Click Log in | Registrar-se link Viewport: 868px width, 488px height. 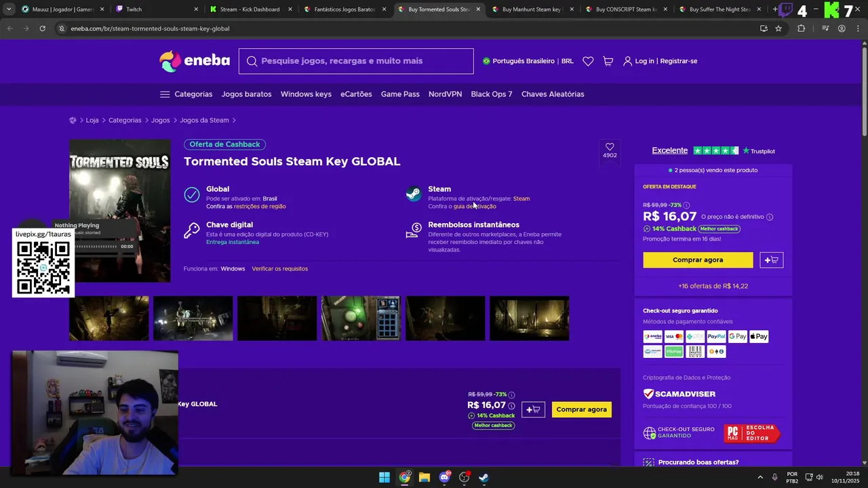pyautogui.click(x=660, y=61)
